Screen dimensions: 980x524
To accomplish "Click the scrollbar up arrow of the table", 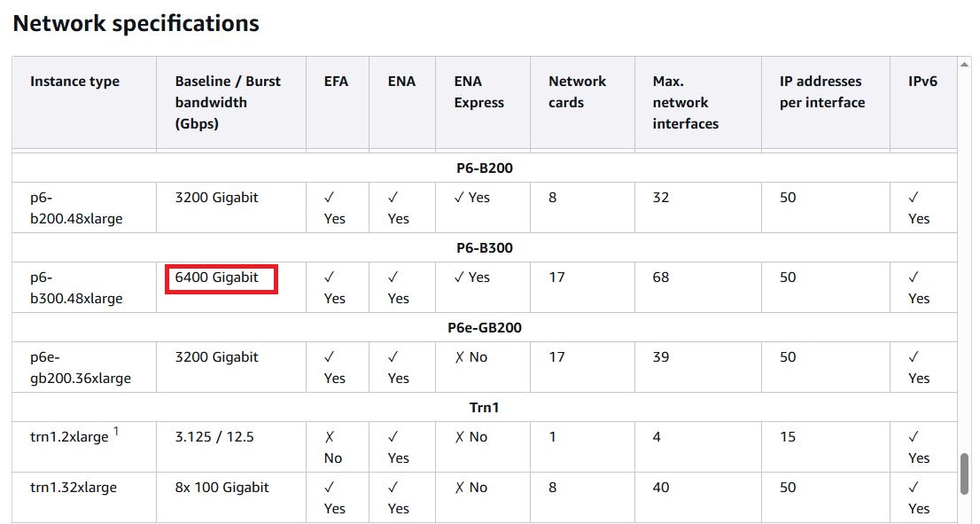I will pos(966,65).
